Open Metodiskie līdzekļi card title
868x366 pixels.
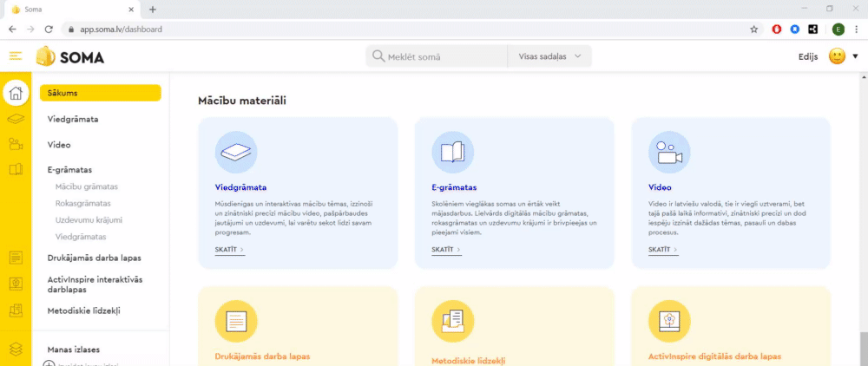[x=469, y=360]
